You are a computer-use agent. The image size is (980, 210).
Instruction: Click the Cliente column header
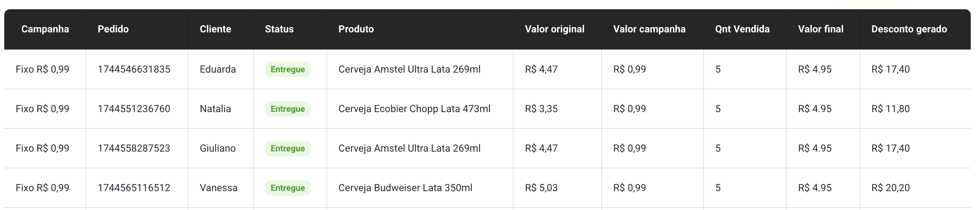click(x=215, y=29)
